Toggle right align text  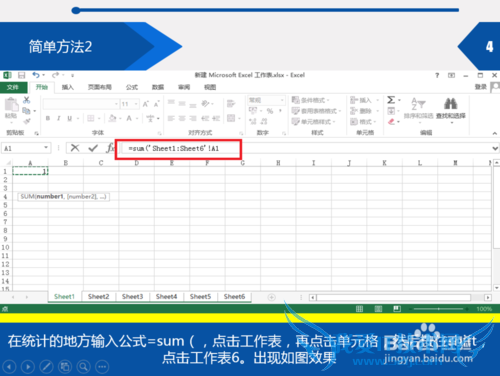tap(193, 118)
